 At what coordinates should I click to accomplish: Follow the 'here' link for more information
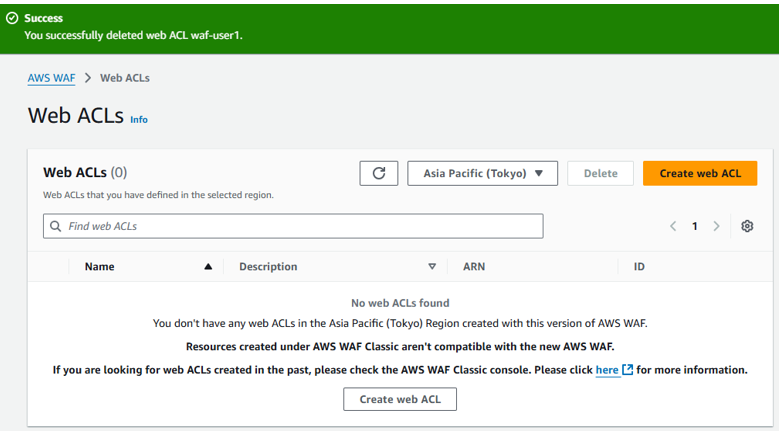point(607,370)
